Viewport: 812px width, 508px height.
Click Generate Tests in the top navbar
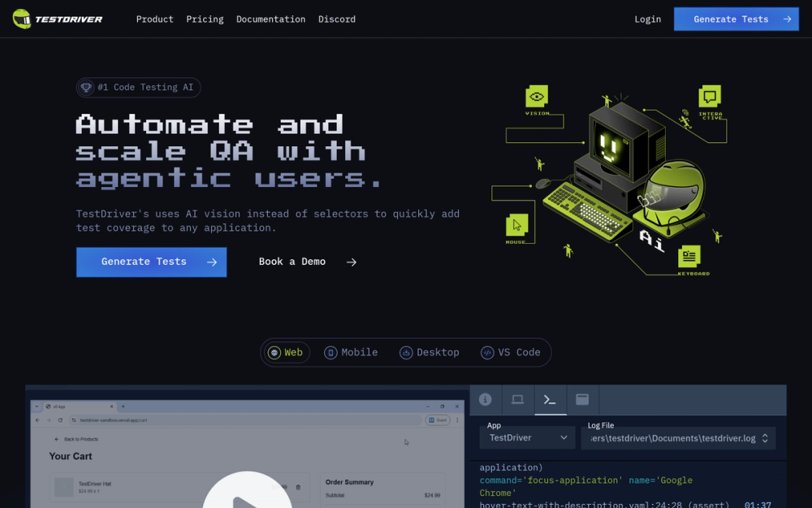point(736,20)
